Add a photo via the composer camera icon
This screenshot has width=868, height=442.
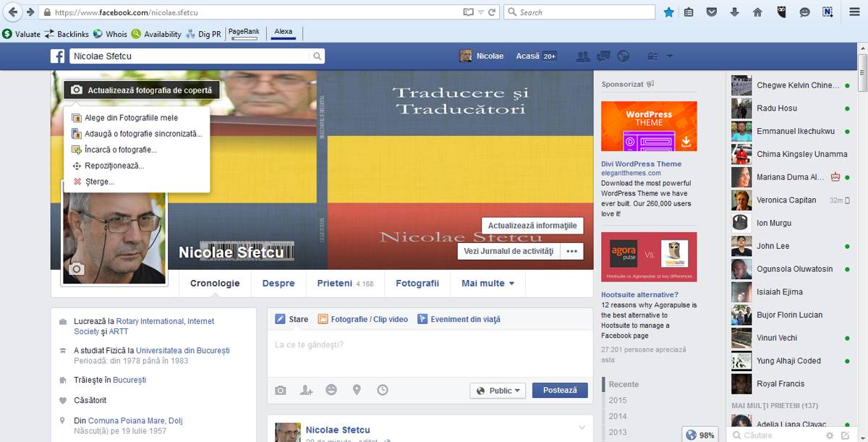click(x=281, y=390)
